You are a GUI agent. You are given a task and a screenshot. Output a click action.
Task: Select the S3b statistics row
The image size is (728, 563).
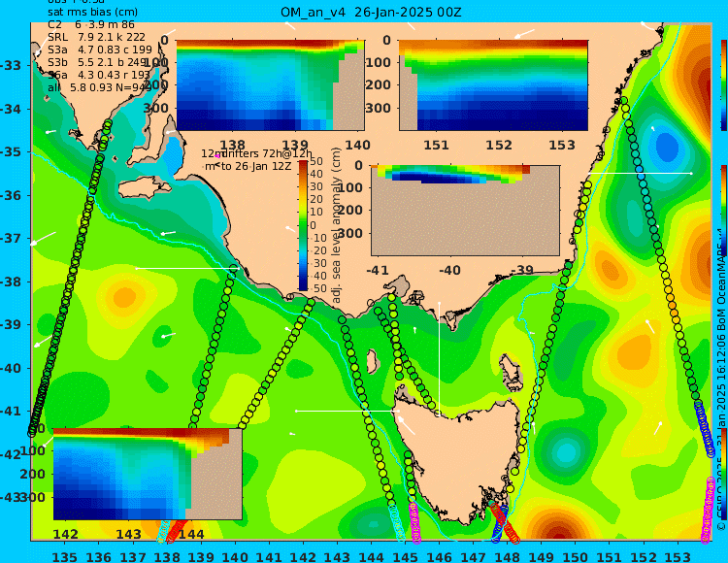[x=99, y=62]
